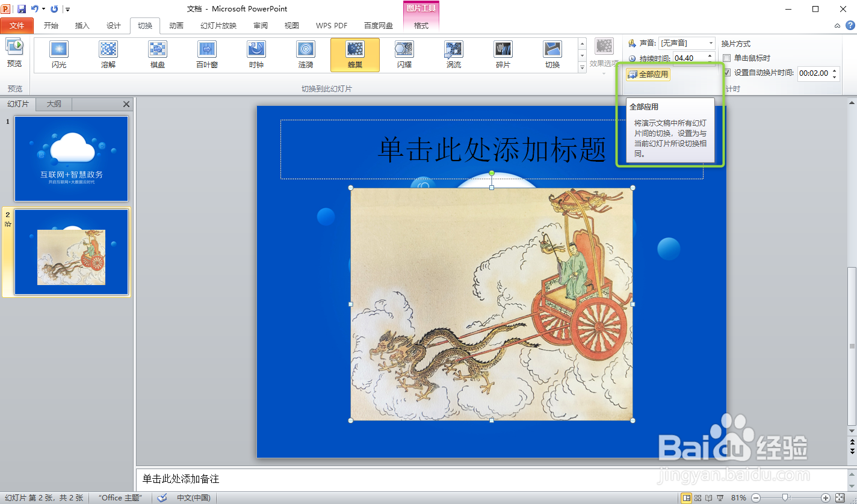Select the 时钟 transition effect
This screenshot has width=857, height=504.
click(x=256, y=55)
